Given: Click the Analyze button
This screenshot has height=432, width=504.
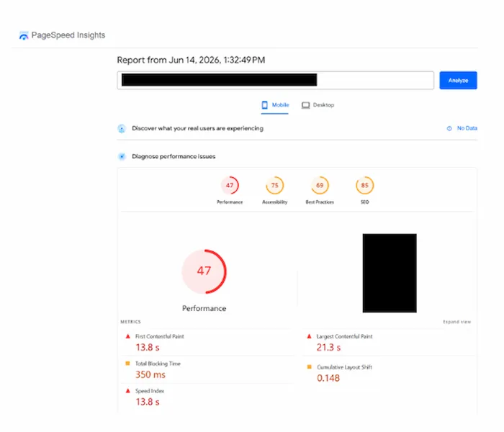Looking at the screenshot, I should 458,81.
